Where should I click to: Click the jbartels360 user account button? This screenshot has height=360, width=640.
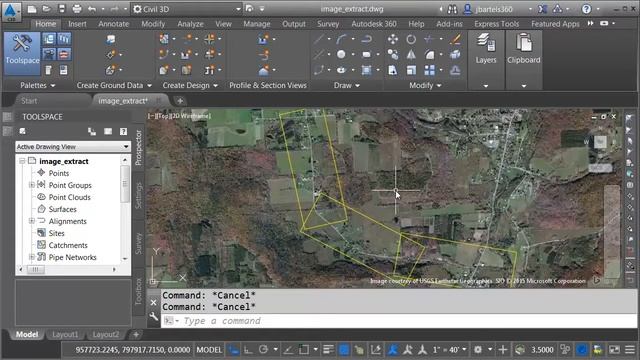point(494,9)
